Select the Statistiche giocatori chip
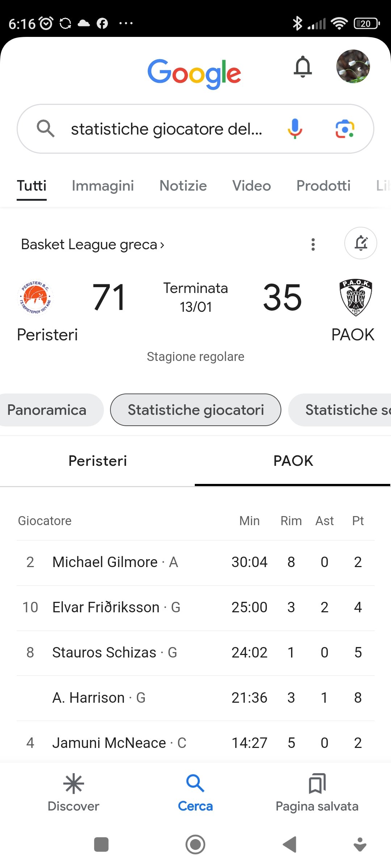The height and width of the screenshot is (868, 391). pyautogui.click(x=195, y=410)
